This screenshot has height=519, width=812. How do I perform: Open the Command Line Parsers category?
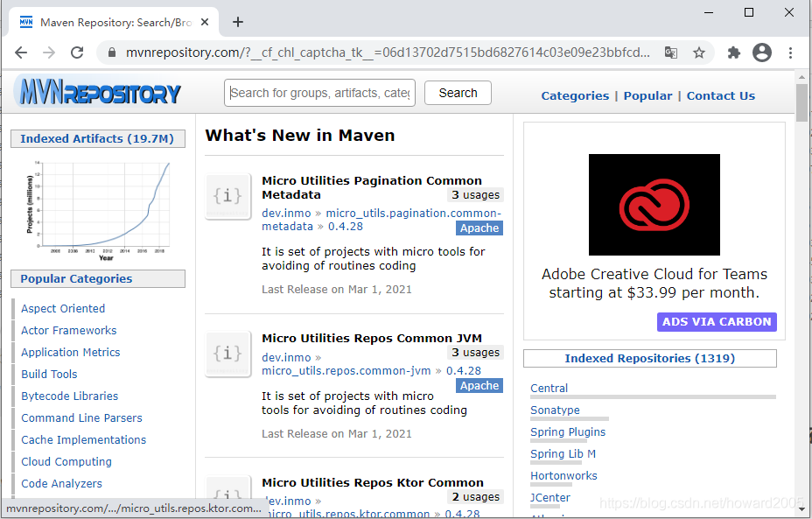tap(82, 418)
